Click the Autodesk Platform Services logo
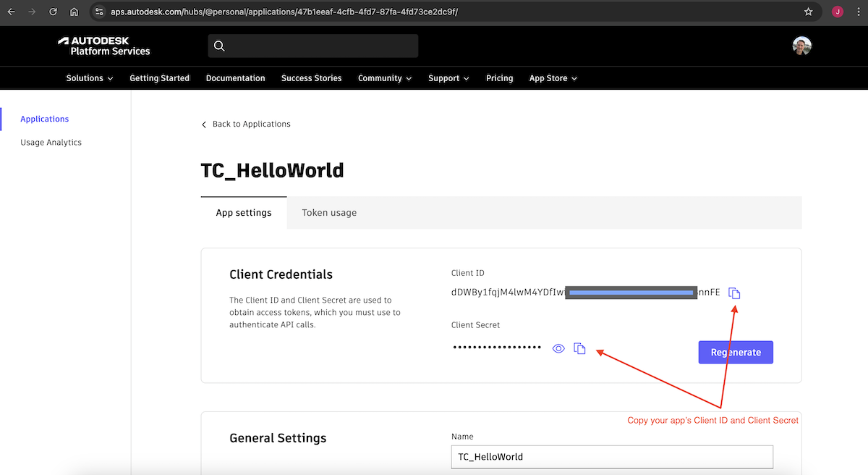 [104, 46]
